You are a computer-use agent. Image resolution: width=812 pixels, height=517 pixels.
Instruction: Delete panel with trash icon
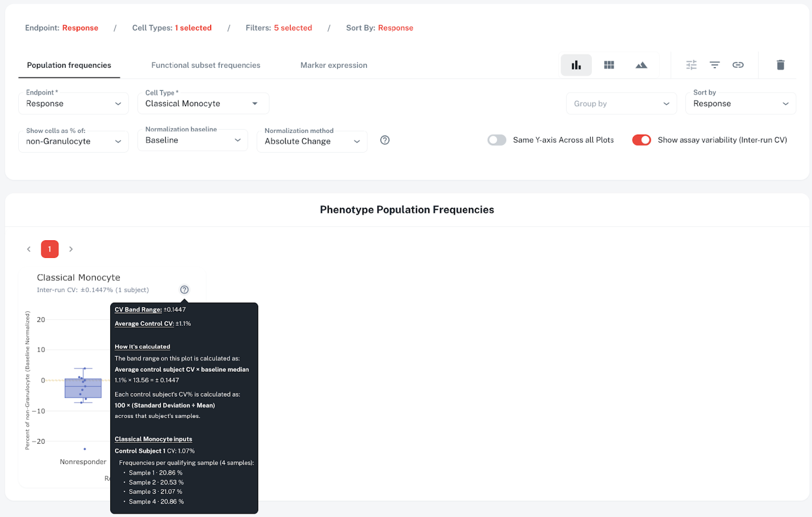point(780,65)
